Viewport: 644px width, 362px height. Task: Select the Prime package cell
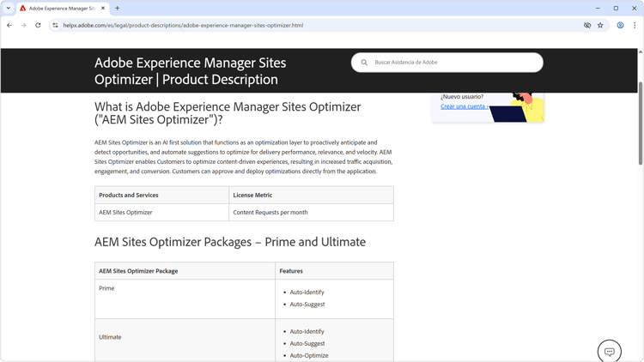pyautogui.click(x=185, y=299)
